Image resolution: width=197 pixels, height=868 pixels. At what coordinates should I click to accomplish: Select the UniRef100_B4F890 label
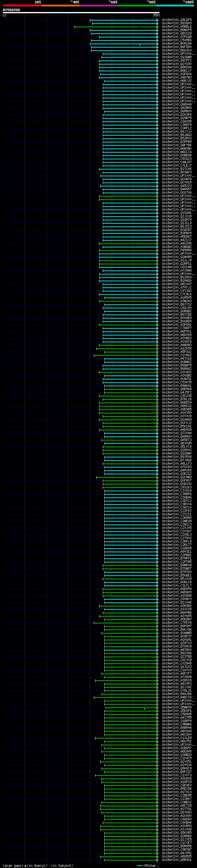coord(177,47)
